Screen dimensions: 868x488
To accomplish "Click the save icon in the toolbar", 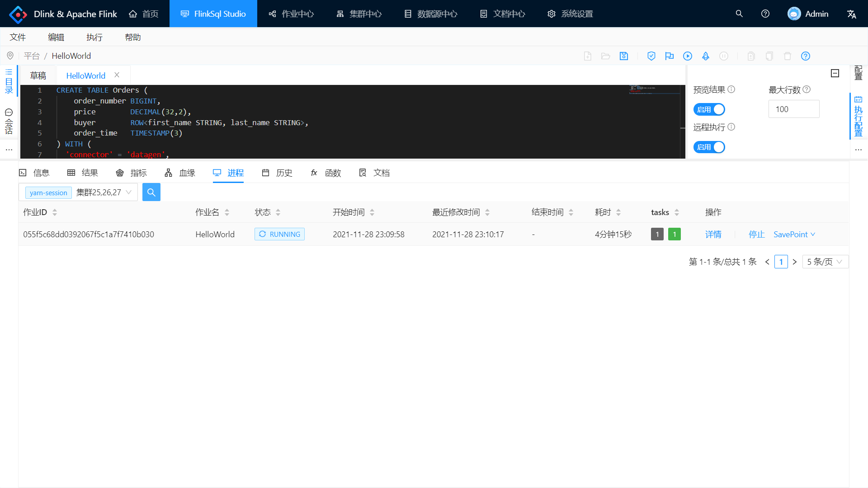I will tap(624, 56).
